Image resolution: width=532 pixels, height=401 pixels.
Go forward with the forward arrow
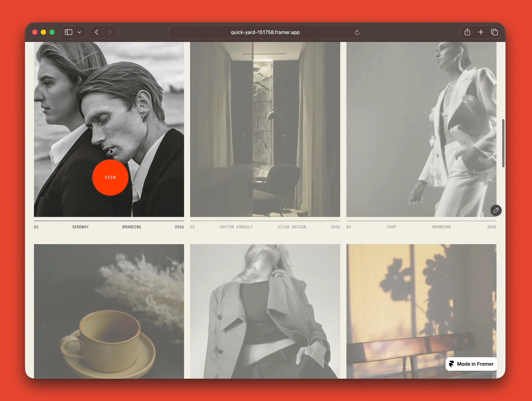click(x=110, y=32)
